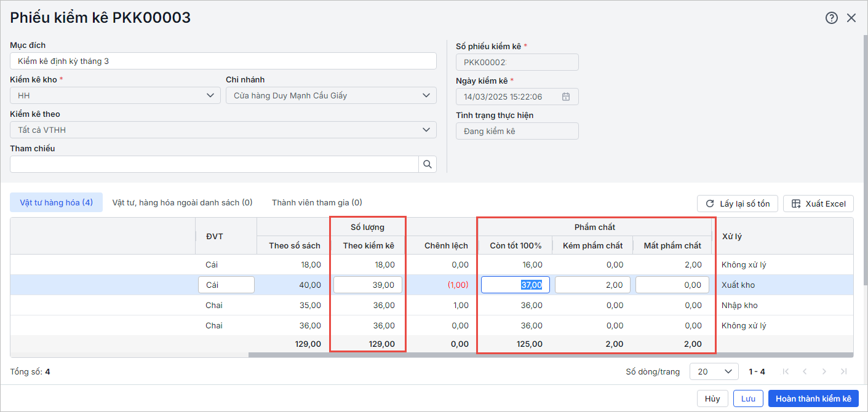The height and width of the screenshot is (412, 868).
Task: Expand the Kiểm kê theo dropdown
Action: point(426,130)
